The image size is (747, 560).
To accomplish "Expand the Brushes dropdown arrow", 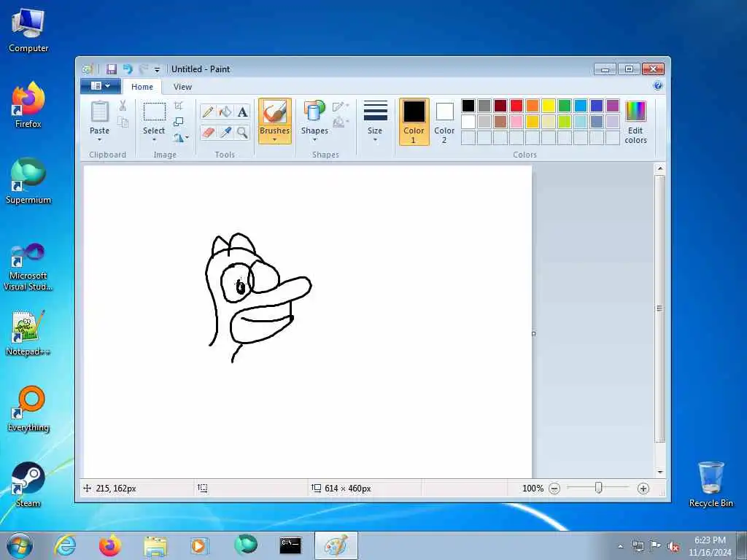I will pos(275,139).
